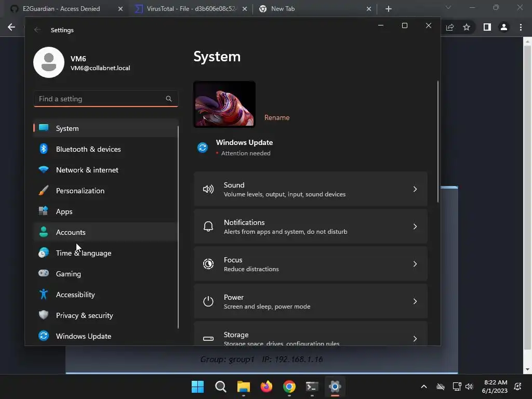Click the Focus circle icon

[208, 264]
